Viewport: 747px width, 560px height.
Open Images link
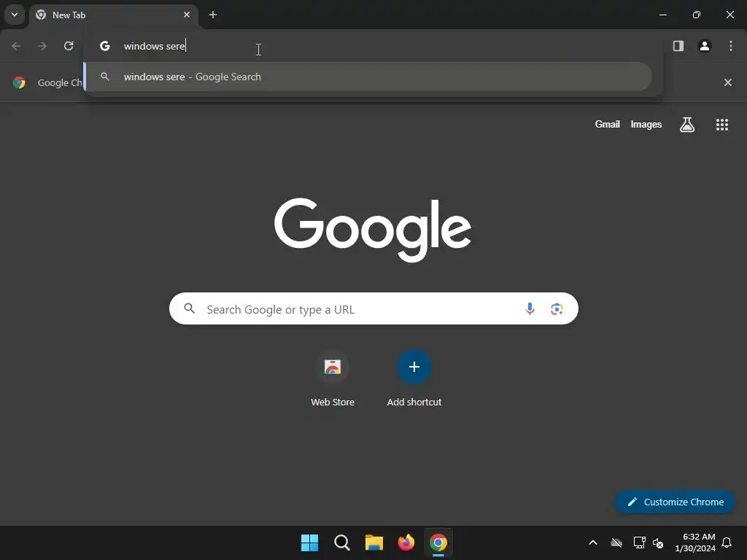point(646,124)
